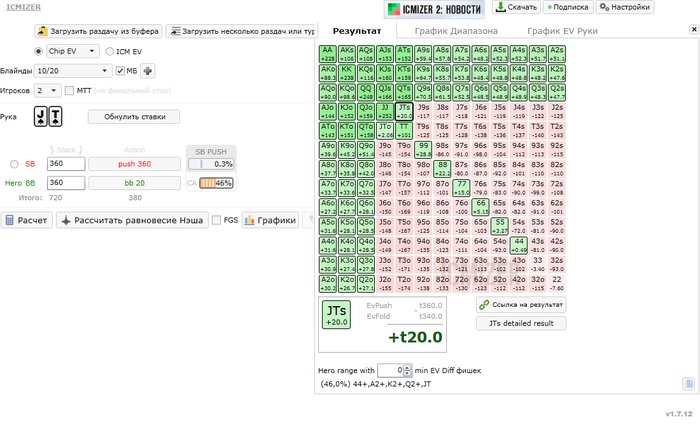Click the copy range icon at bottom right
Viewport: 700px width, 426px height.
tap(688, 384)
